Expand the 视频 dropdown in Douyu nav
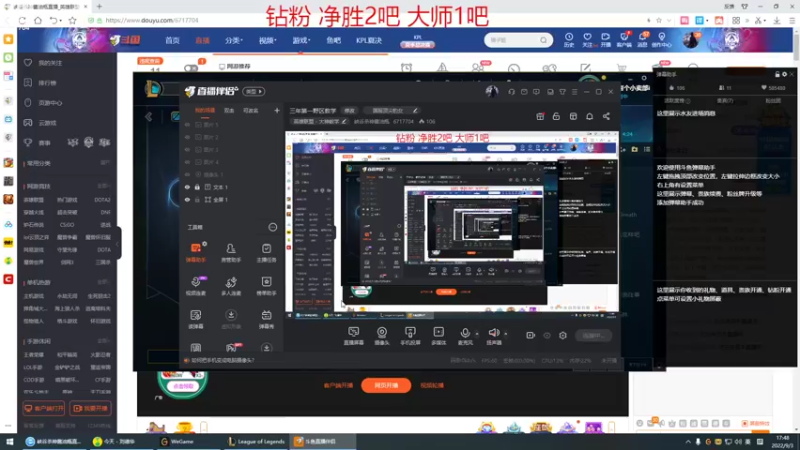Viewport: 800px width, 450px height. click(x=267, y=40)
